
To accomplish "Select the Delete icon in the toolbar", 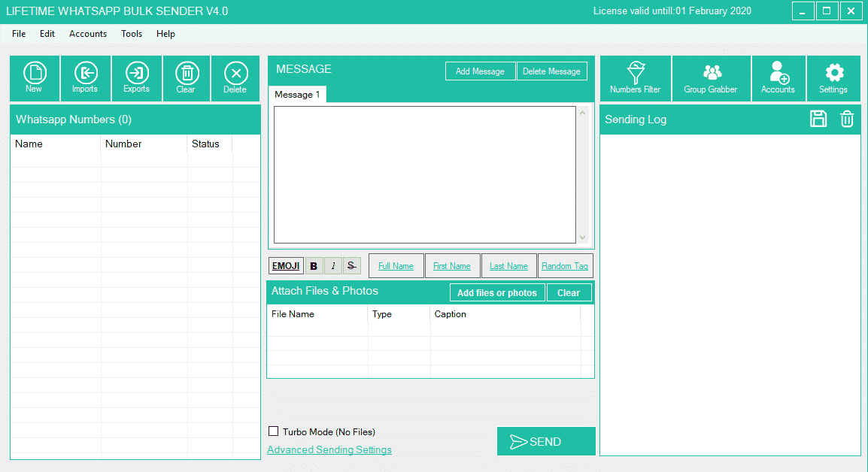I will point(235,77).
